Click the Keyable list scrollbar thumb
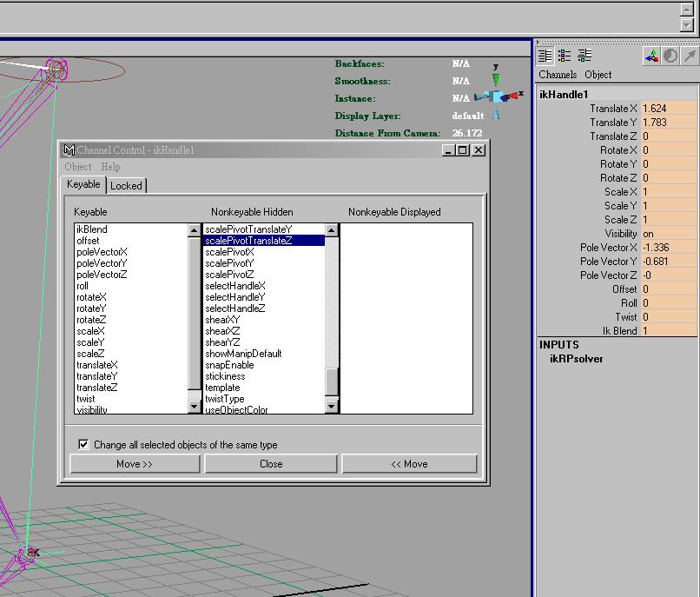The width and height of the screenshot is (700, 597). point(195,314)
